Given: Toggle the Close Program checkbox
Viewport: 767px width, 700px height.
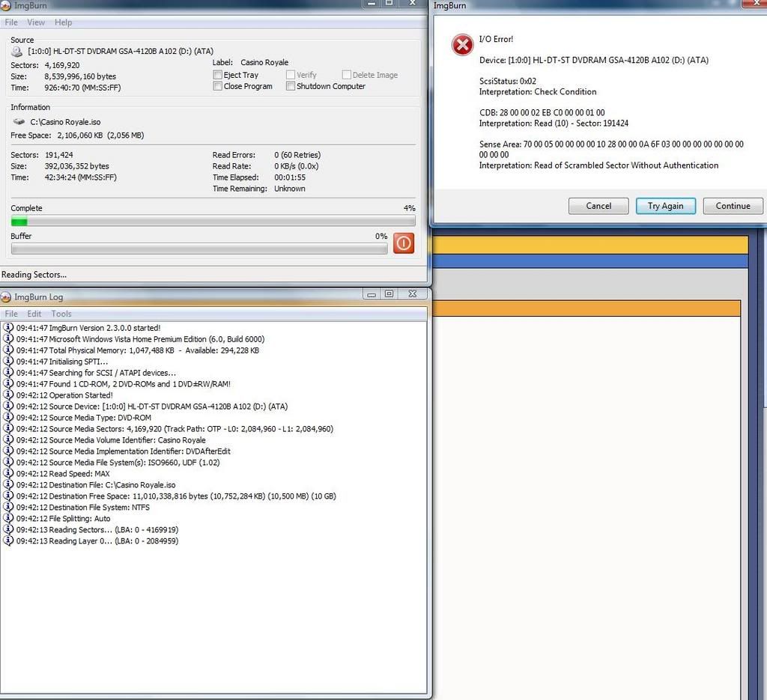Looking at the screenshot, I should point(218,86).
